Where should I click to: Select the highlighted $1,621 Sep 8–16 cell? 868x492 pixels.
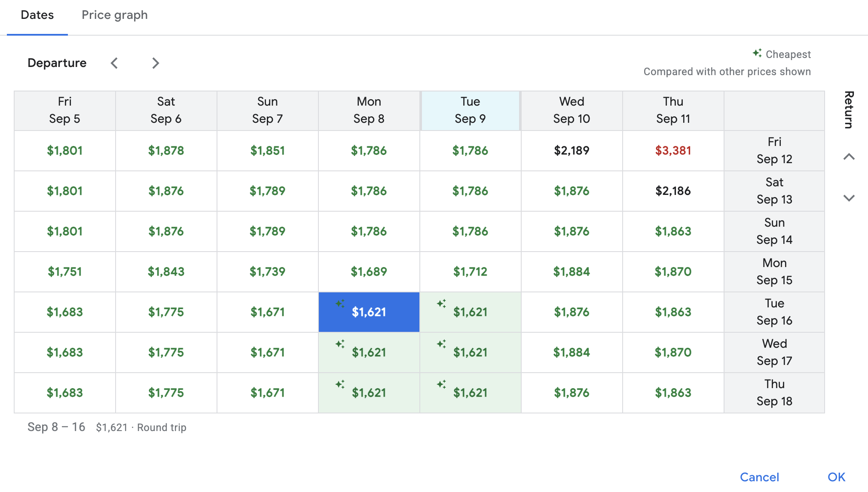(x=369, y=312)
